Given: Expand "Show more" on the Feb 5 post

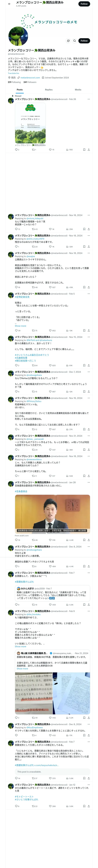Looking at the screenshot, I should 20,326.
